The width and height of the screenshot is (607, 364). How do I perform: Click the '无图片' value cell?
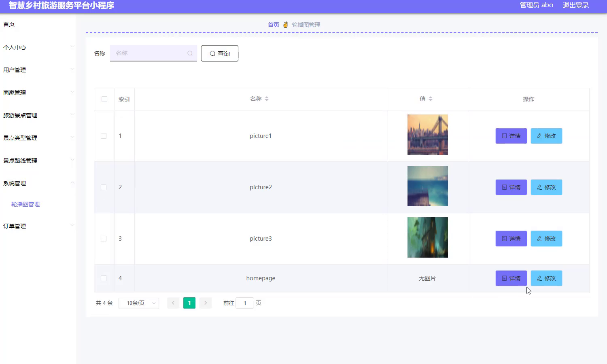click(427, 278)
